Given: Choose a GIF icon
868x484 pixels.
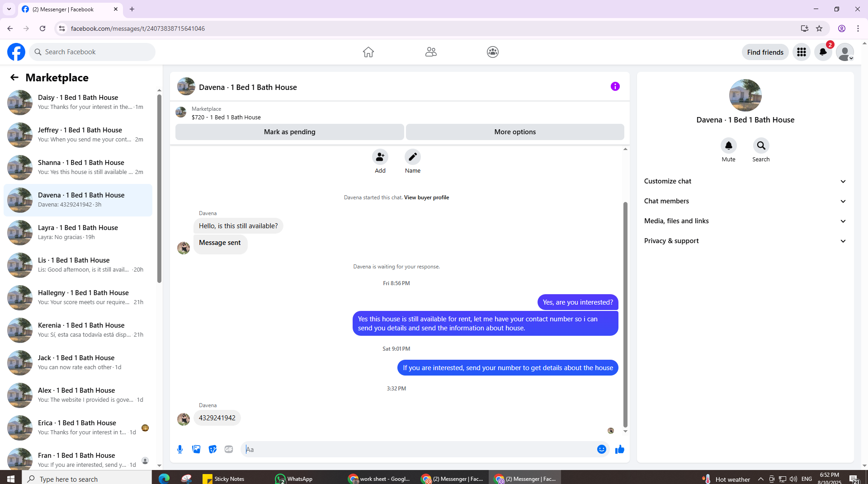Looking at the screenshot, I should [229, 449].
